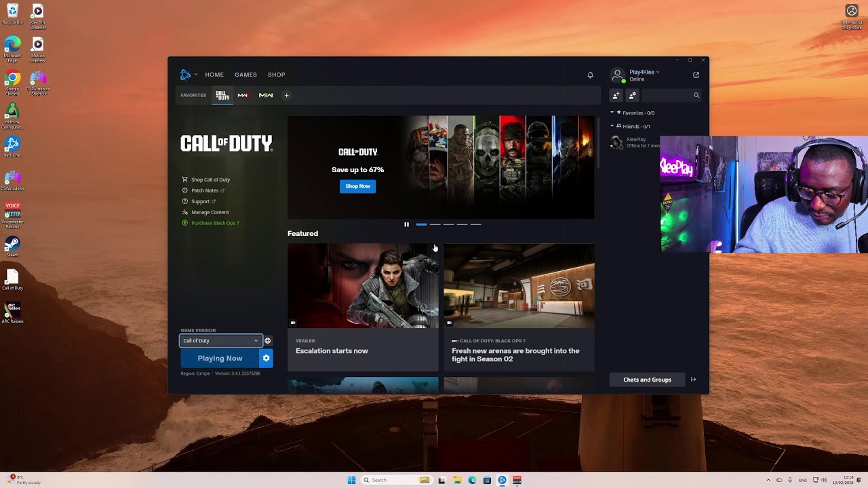Click Manage Content
The width and height of the screenshot is (868, 488).
[210, 212]
